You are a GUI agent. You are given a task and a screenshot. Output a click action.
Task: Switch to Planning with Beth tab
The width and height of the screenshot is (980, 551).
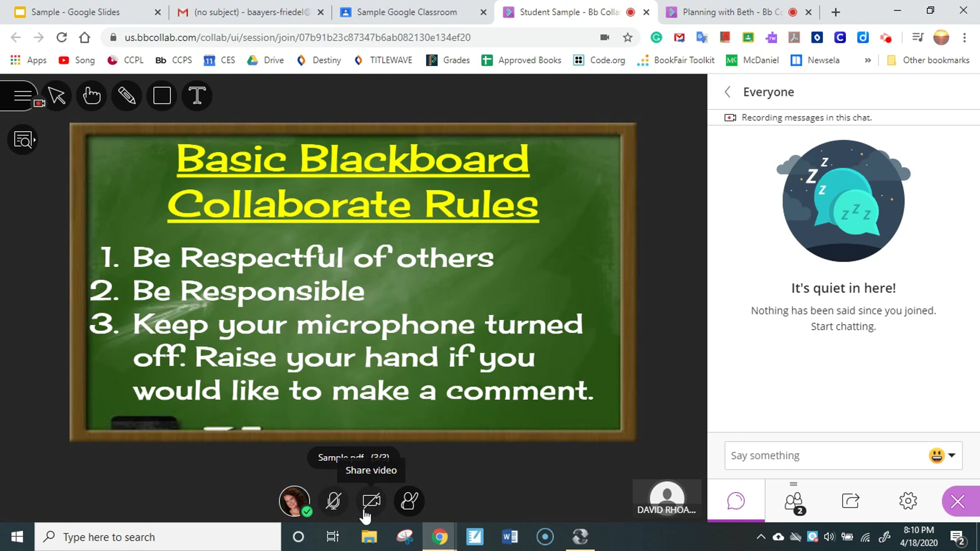733,12
